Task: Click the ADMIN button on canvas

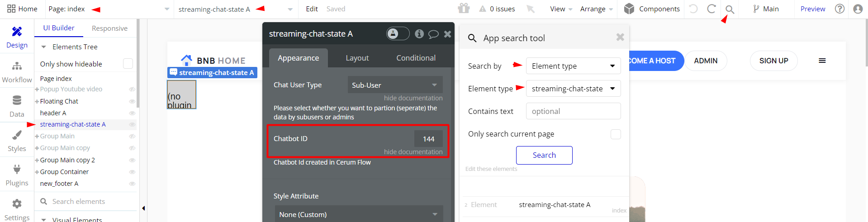Action: (706, 61)
